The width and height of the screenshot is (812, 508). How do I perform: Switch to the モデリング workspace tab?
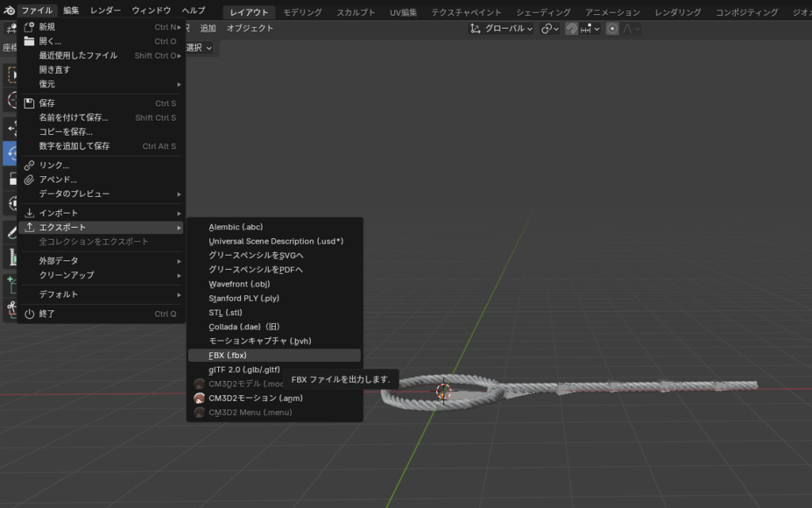[x=302, y=13]
